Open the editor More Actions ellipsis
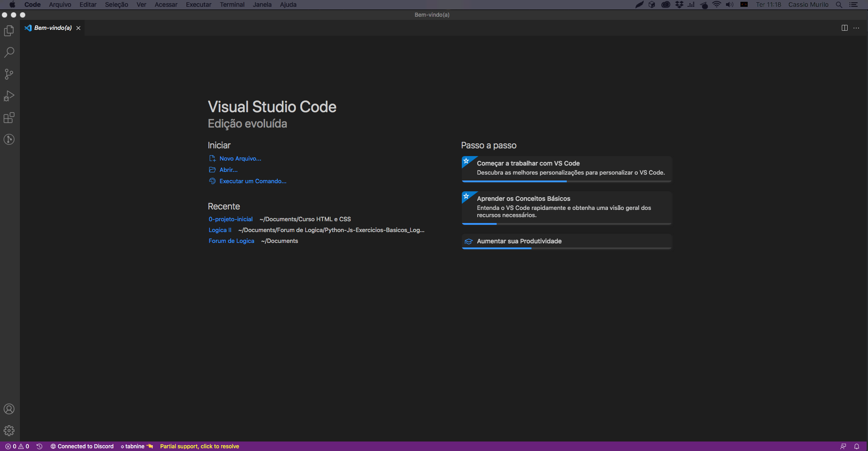This screenshot has width=868, height=451. (856, 28)
